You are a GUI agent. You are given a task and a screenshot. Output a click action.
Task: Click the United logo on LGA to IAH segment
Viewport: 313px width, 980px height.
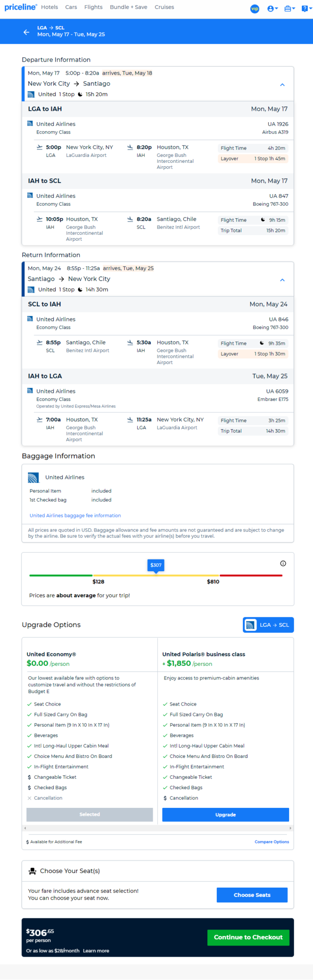[x=30, y=124]
